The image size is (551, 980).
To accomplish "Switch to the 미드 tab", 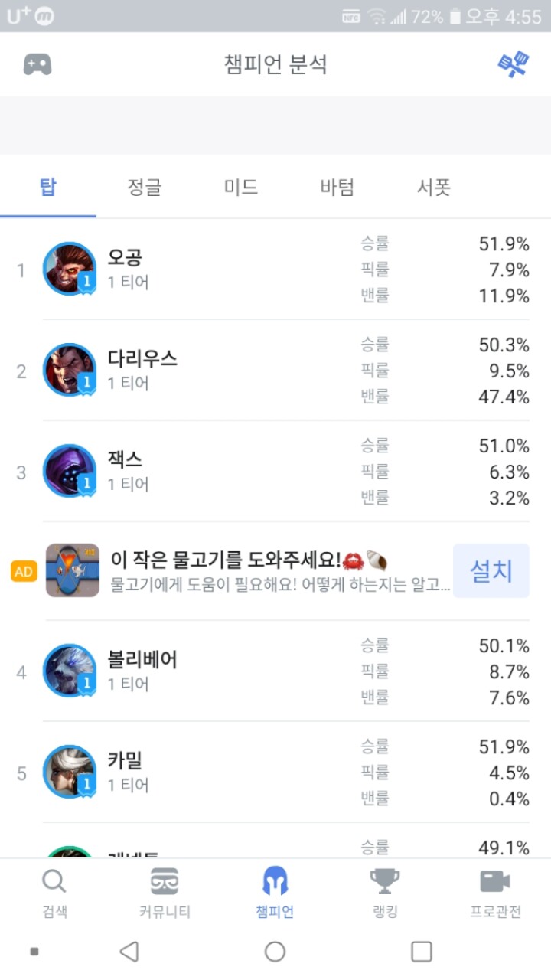I will click(241, 187).
